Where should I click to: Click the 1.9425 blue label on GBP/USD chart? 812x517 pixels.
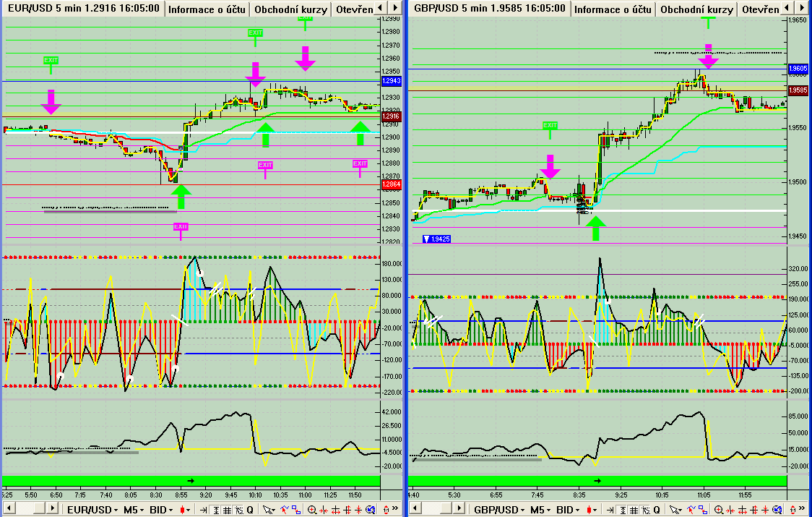436,239
